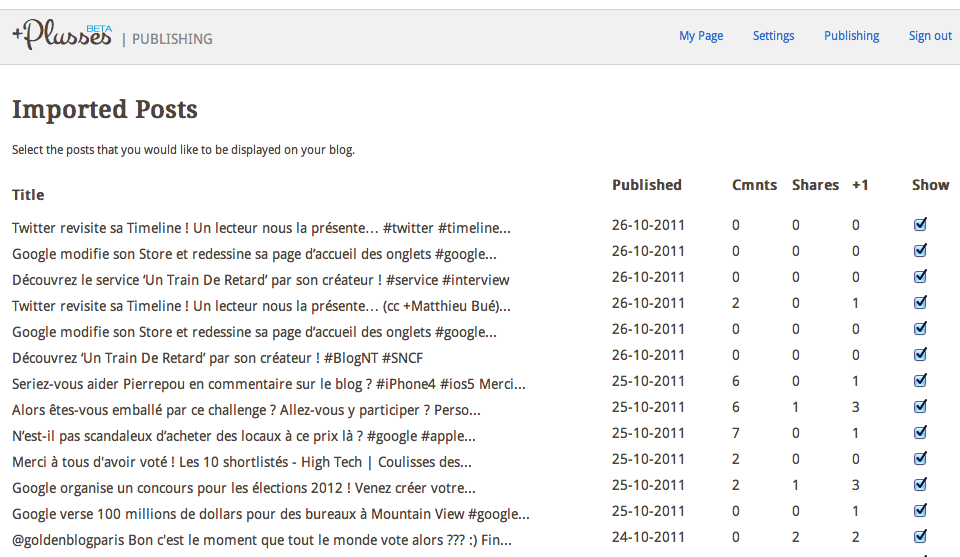This screenshot has width=960, height=557.
Task: Toggle Show for Google 100 millions de dollars post
Action: tap(920, 511)
